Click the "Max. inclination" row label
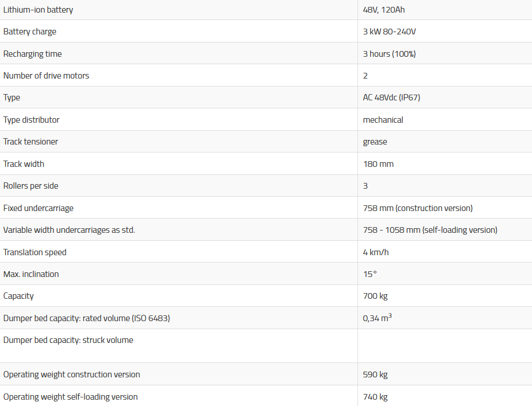The height and width of the screenshot is (406, 532). [x=31, y=274]
